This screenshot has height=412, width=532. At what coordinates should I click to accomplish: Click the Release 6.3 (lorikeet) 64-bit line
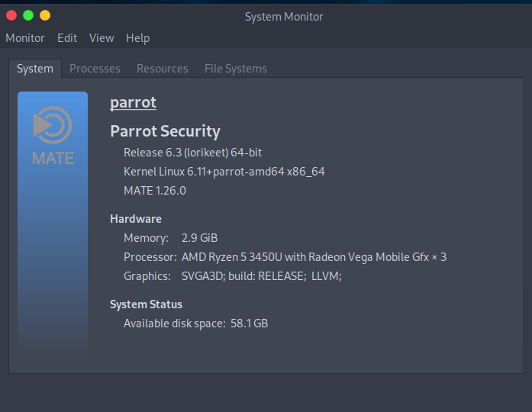point(192,153)
